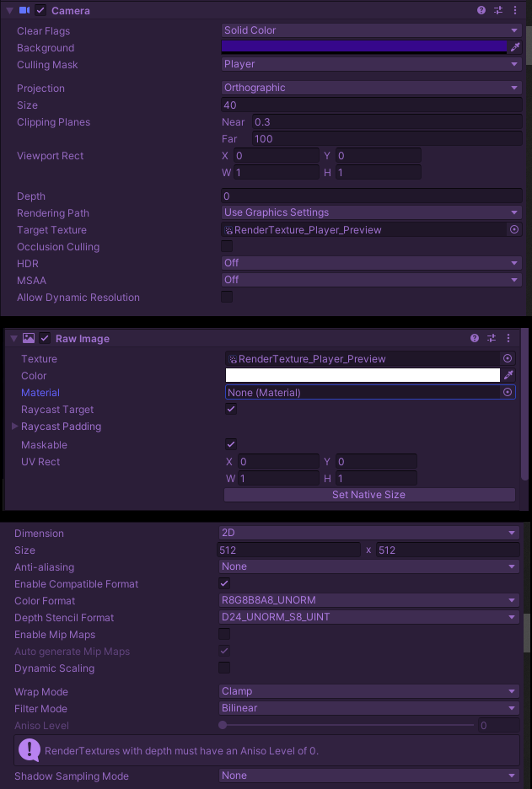This screenshot has width=532, height=789.
Task: Click the Set Native Size button
Action: tap(368, 495)
